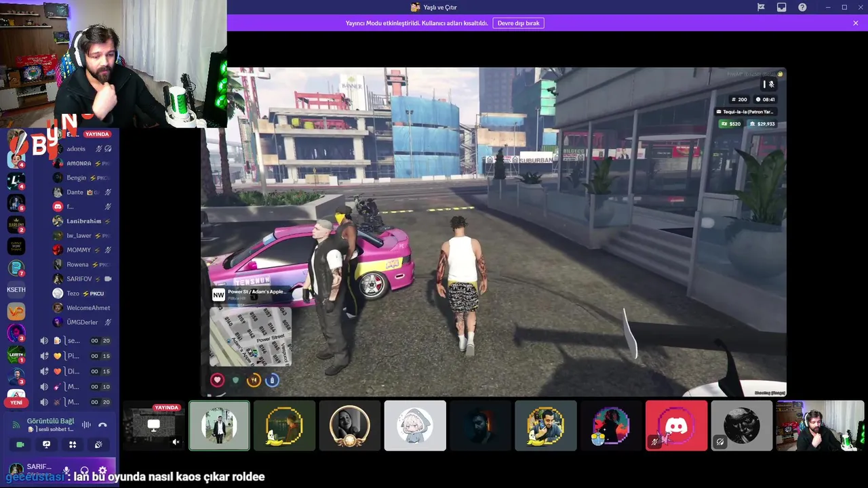Screen dimensions: 868x488
Task: Open the BARLON server icon
Action: coord(16,224)
